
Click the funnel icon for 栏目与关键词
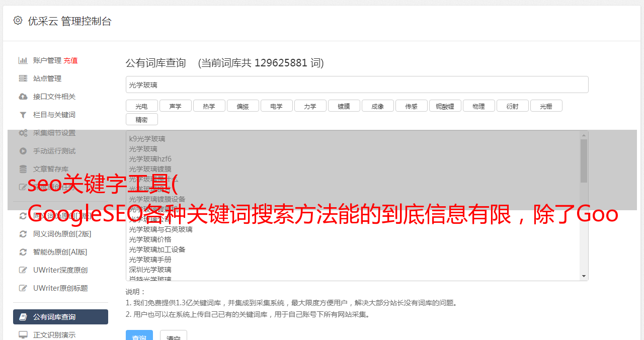coord(23,115)
